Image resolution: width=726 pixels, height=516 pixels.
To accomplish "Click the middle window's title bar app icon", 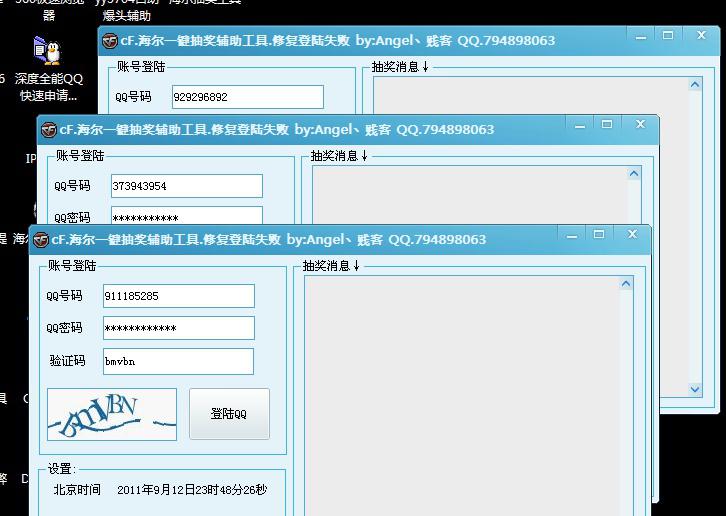I will click(x=49, y=130).
